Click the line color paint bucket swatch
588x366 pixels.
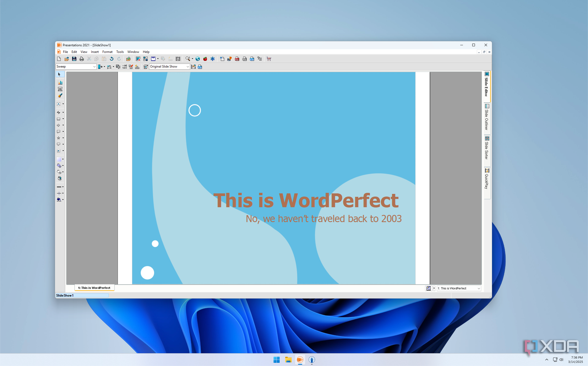(x=59, y=200)
